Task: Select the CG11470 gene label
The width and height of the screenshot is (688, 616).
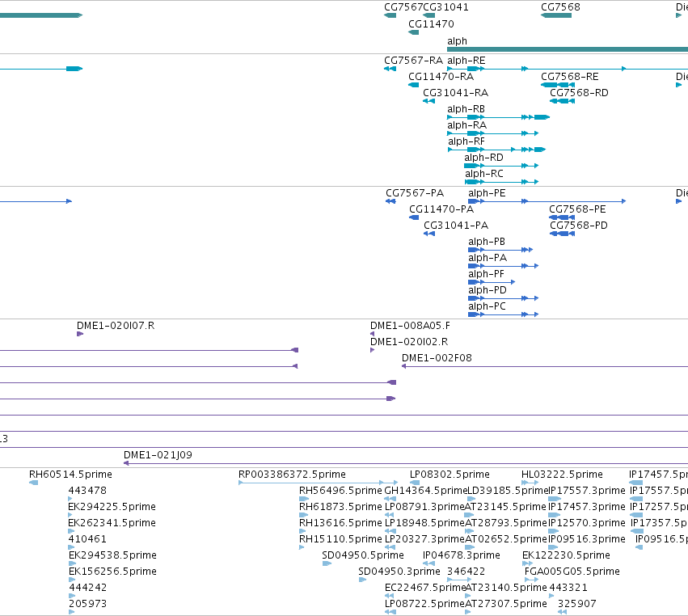Action: [431, 24]
